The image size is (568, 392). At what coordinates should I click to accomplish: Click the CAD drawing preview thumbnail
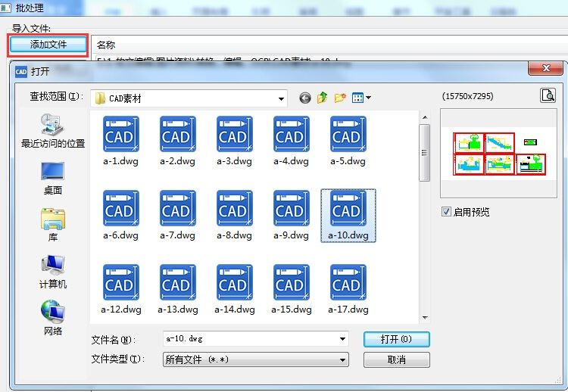tap(499, 154)
